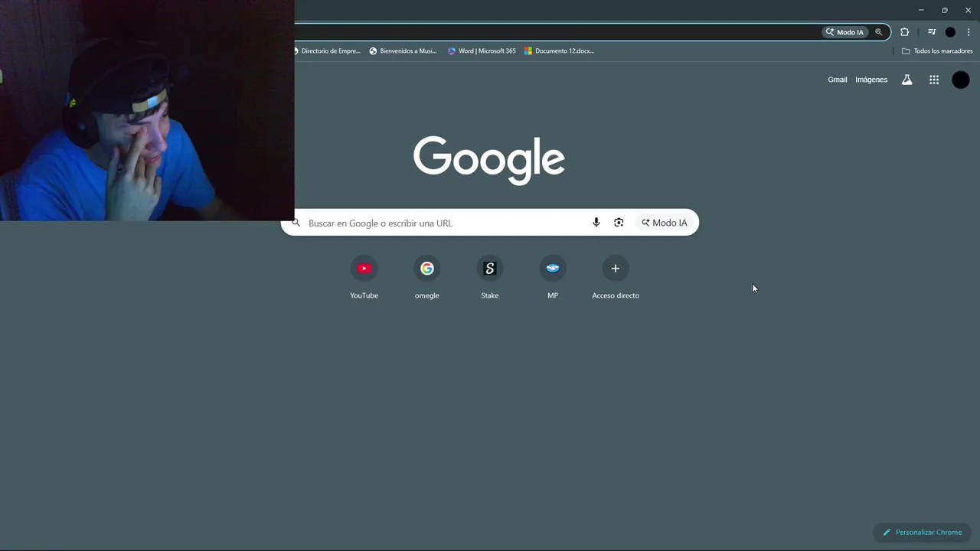980x551 pixels.
Task: Open the media controls icon in toolbar
Action: coord(932,32)
